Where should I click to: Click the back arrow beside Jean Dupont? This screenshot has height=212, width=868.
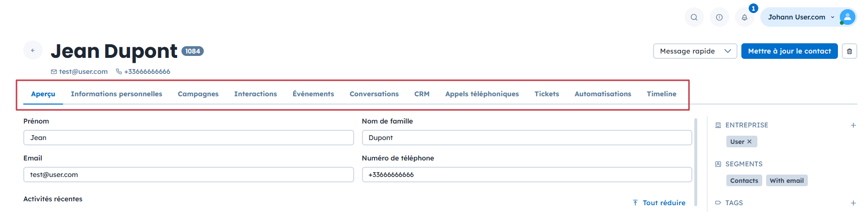point(33,50)
